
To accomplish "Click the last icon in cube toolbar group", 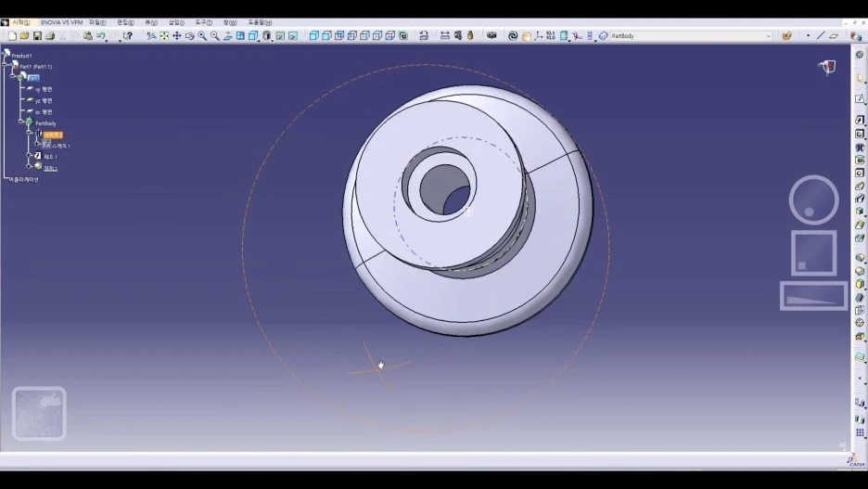I will [403, 36].
